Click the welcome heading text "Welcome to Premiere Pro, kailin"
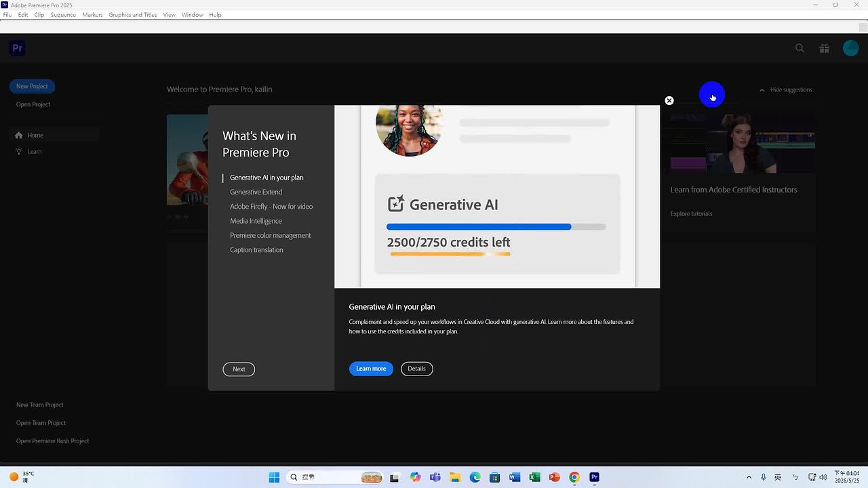Image resolution: width=868 pixels, height=488 pixels. tap(220, 89)
